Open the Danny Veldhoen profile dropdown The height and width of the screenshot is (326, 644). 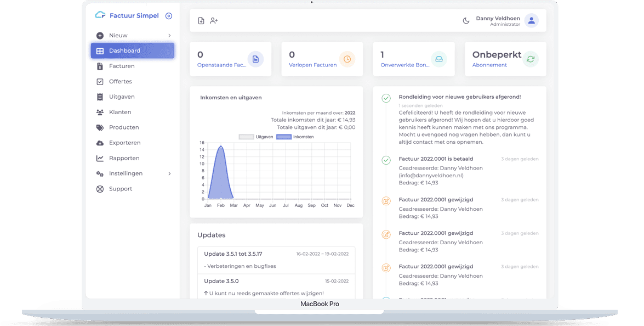(x=531, y=20)
